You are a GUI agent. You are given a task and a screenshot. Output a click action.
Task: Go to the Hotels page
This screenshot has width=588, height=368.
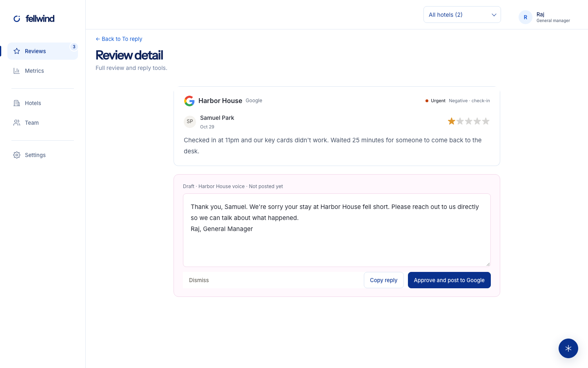[42, 103]
